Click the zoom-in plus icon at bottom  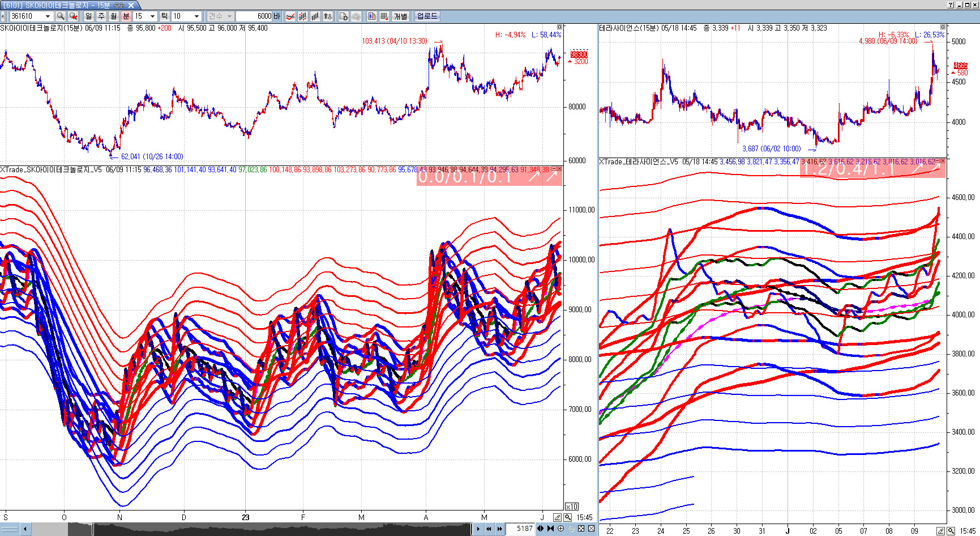click(x=560, y=529)
